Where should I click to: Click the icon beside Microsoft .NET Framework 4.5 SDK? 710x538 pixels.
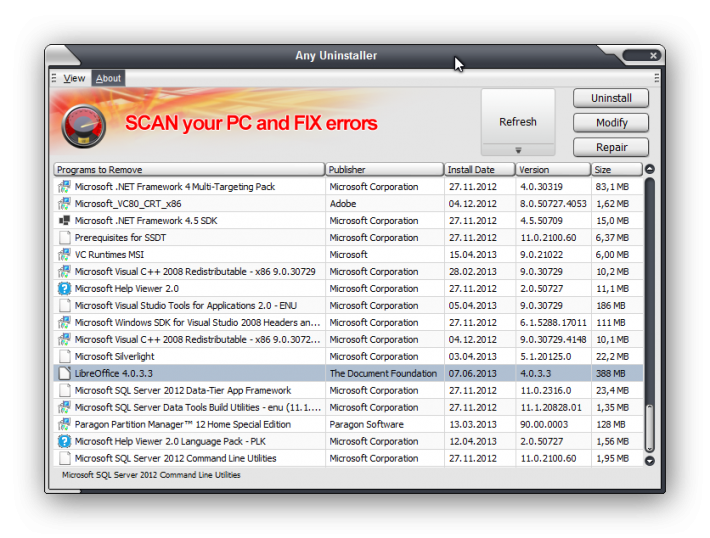[x=64, y=221]
